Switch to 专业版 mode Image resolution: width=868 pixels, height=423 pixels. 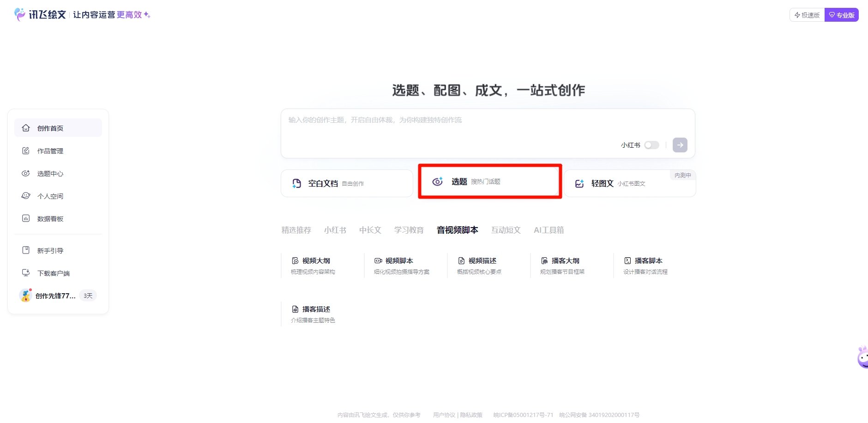(841, 15)
